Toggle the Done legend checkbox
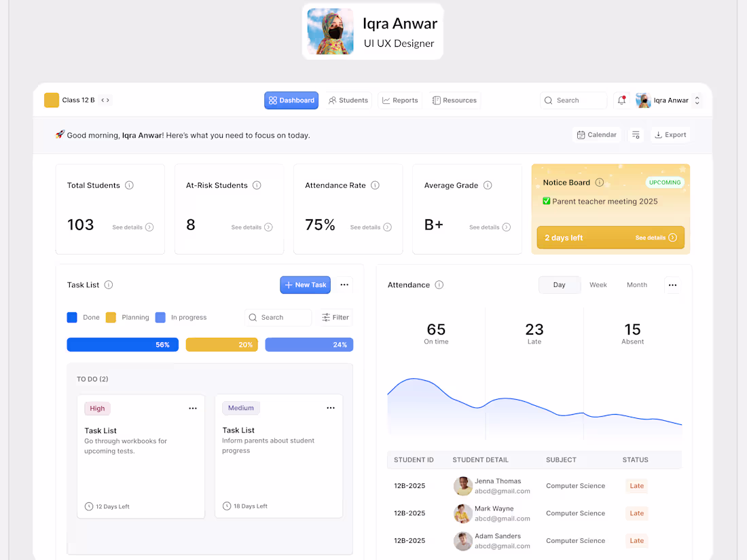The width and height of the screenshot is (747, 560). tap(71, 317)
